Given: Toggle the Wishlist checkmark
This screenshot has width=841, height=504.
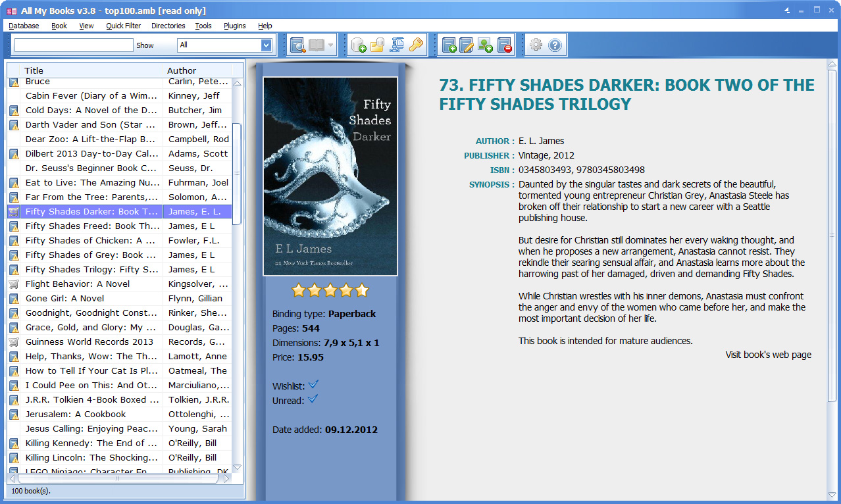Looking at the screenshot, I should (313, 384).
